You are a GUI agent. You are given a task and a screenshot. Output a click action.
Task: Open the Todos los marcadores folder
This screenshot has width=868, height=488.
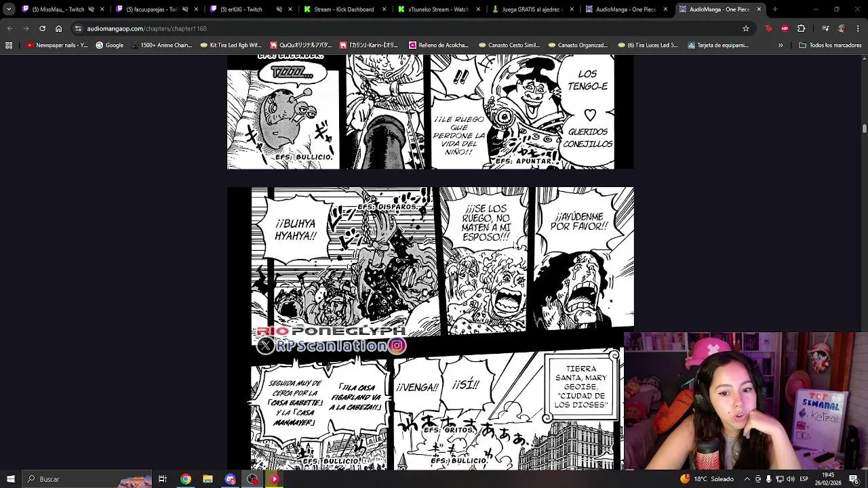click(830, 45)
